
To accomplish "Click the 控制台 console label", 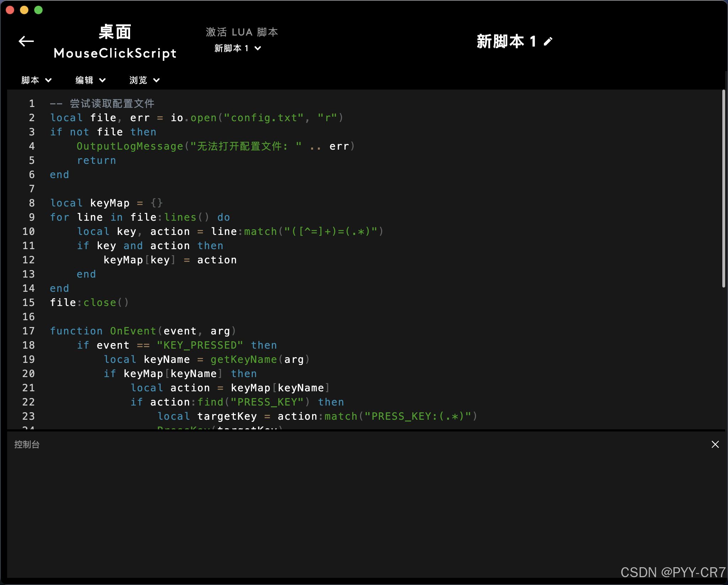I will (27, 444).
